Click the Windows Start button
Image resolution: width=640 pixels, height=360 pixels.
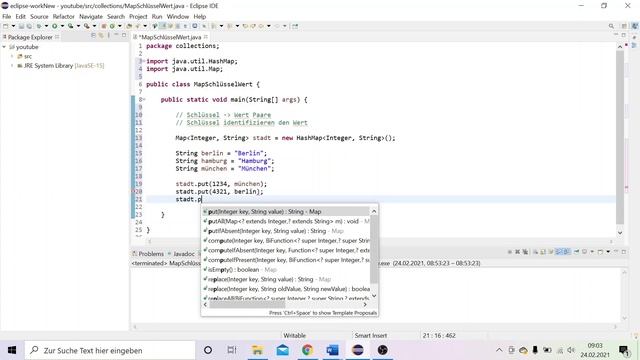click(x=12, y=350)
